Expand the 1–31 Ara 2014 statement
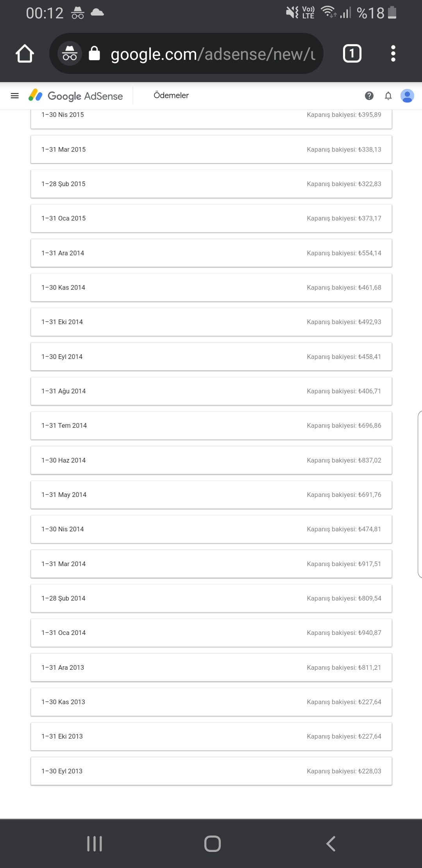422x868 pixels. 211,253
